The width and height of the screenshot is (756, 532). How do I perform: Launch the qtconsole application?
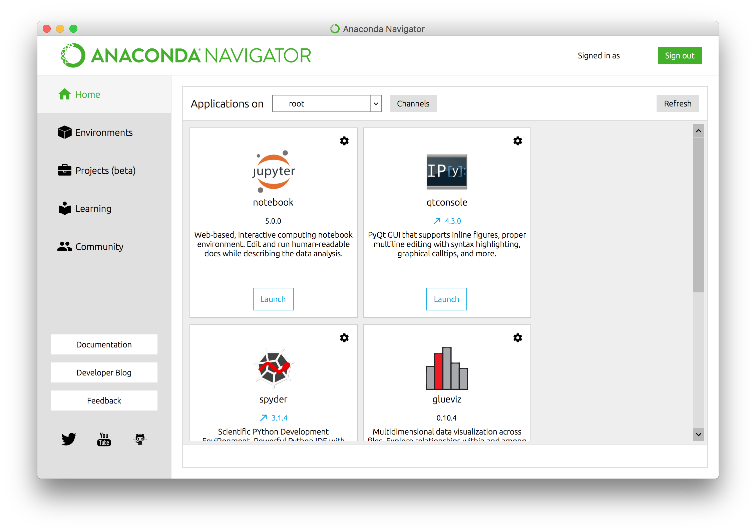446,299
